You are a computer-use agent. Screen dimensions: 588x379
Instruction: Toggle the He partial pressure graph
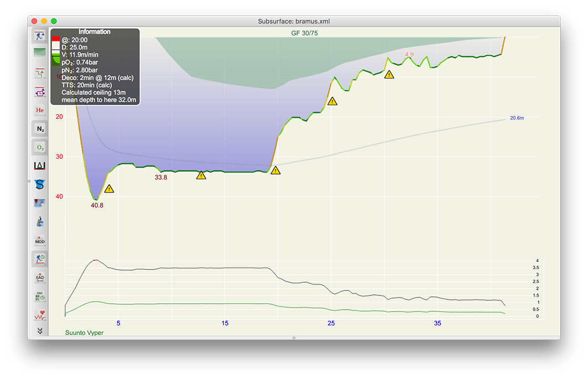[40, 110]
